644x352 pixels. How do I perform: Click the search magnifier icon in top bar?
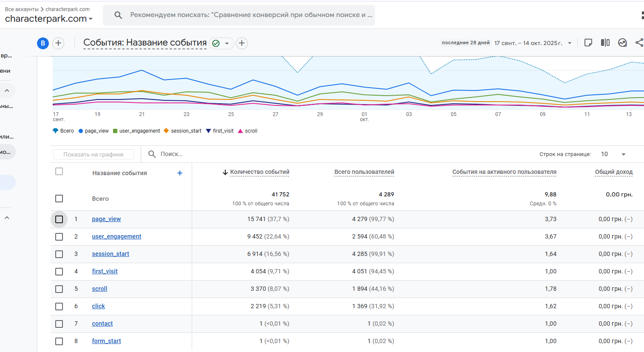coord(118,15)
